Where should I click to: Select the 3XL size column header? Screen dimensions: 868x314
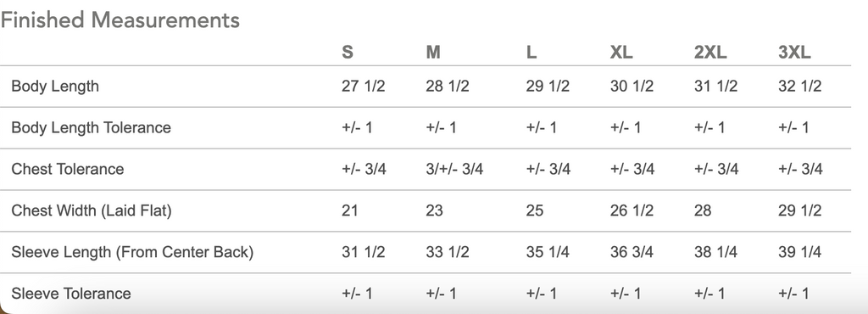pos(794,52)
